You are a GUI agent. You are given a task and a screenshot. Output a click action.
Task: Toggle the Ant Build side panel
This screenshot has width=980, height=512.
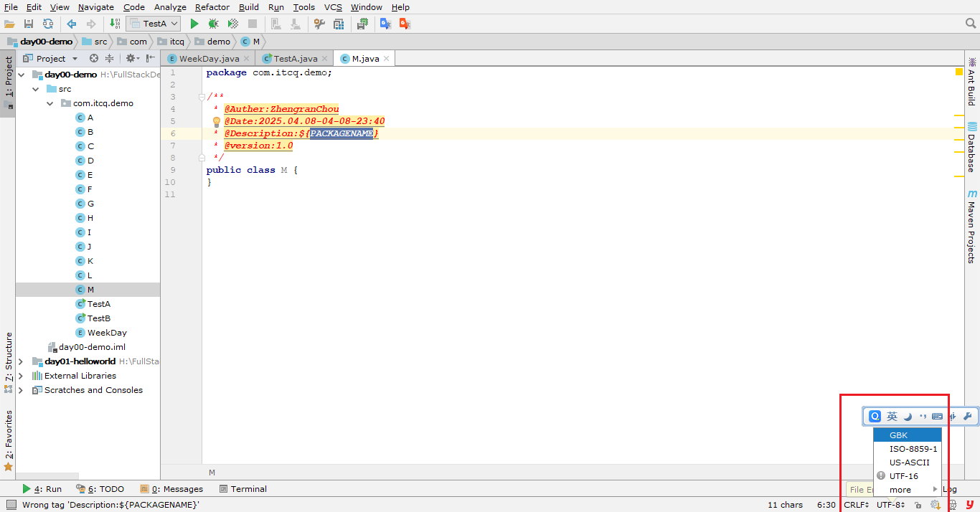972,82
